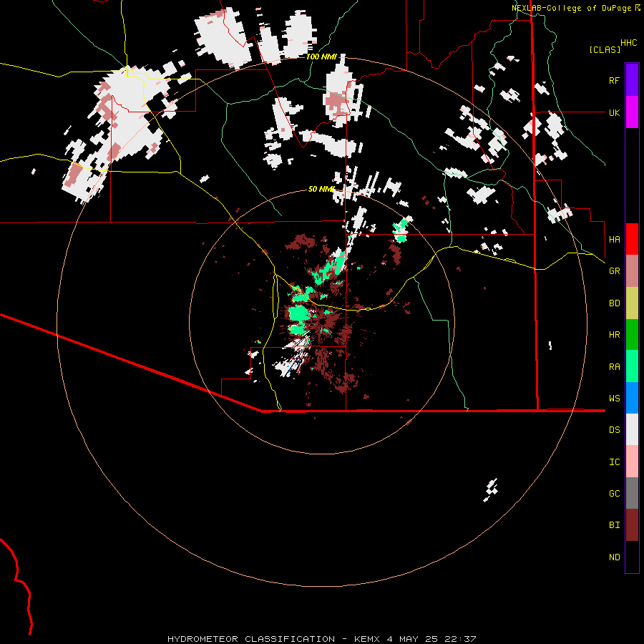Click the 50 NMI range ring label
Image resolution: width=644 pixels, height=644 pixels.
coord(321,189)
